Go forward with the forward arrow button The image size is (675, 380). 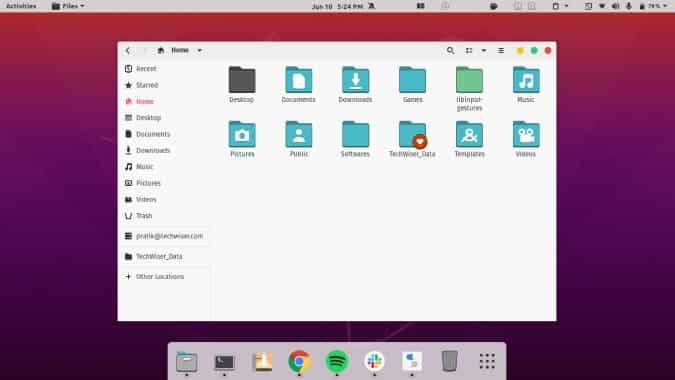[x=145, y=50]
